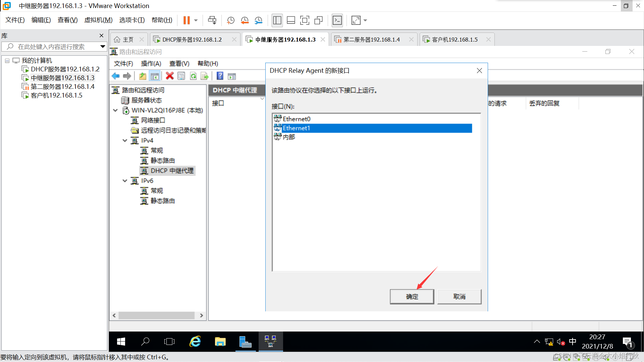Click the 确定 button

pyautogui.click(x=412, y=297)
